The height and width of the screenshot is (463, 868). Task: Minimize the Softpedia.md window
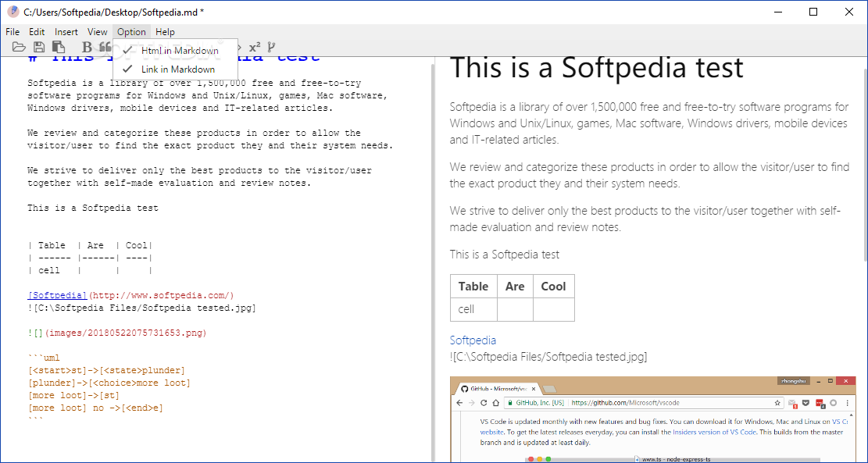click(x=778, y=12)
